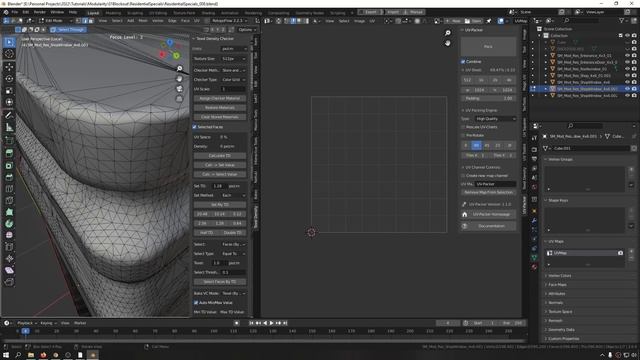The width and height of the screenshot is (640, 360).
Task: Open the outliner filter funnel icon
Action: click(x=622, y=20)
